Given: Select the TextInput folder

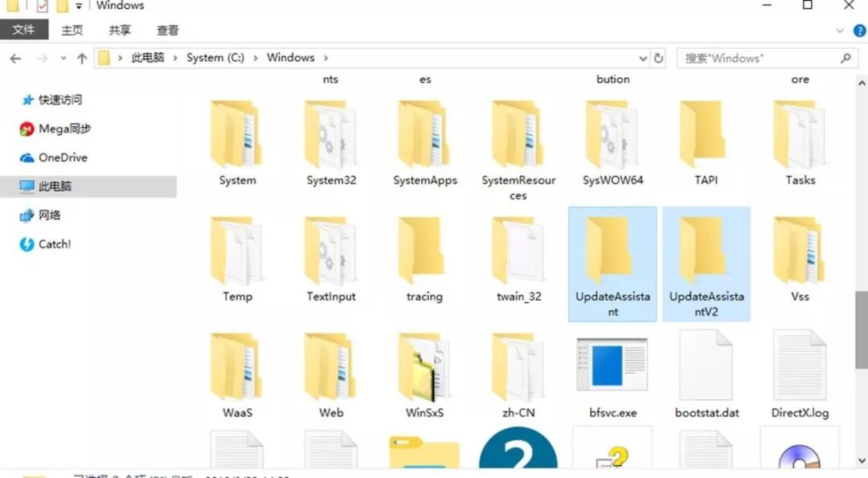Looking at the screenshot, I should point(331,260).
